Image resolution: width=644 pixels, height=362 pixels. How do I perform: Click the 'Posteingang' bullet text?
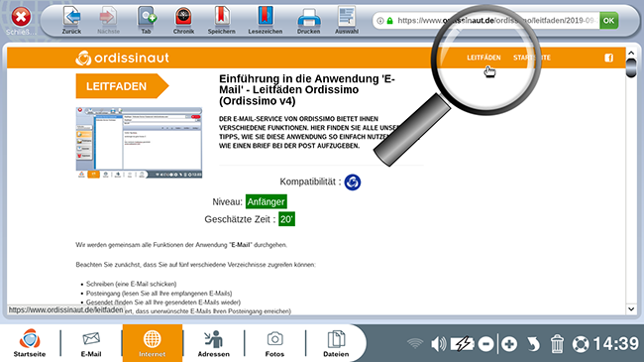pos(159,294)
